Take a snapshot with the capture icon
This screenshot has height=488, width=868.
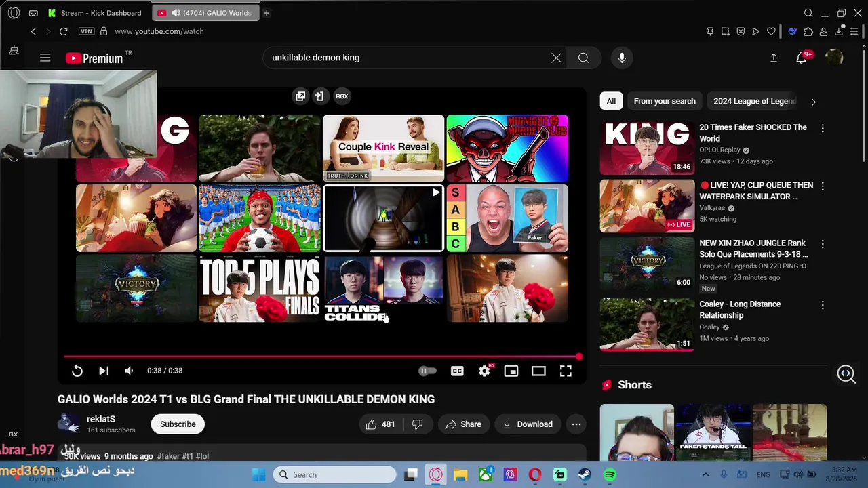tap(726, 31)
